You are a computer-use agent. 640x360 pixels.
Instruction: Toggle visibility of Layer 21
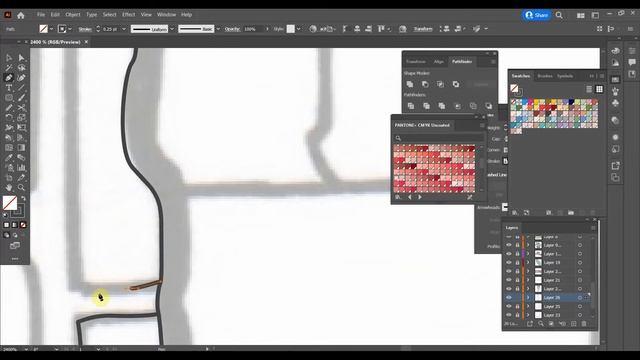[x=509, y=280]
